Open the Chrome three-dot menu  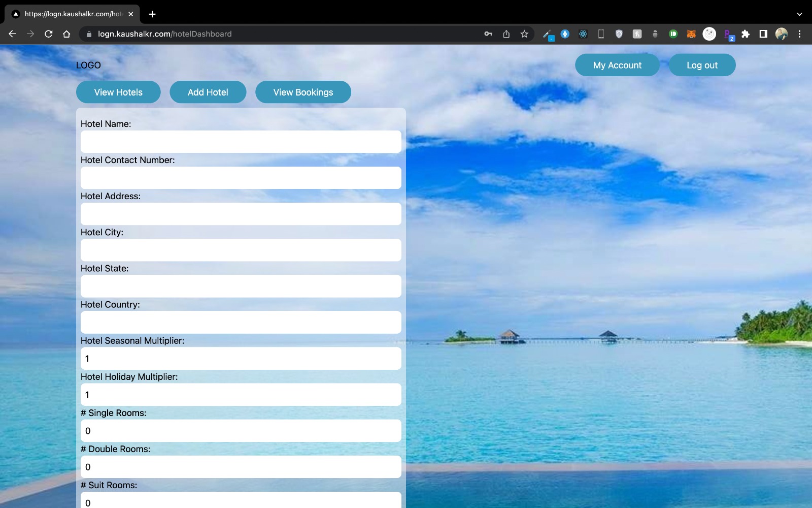[x=800, y=34]
